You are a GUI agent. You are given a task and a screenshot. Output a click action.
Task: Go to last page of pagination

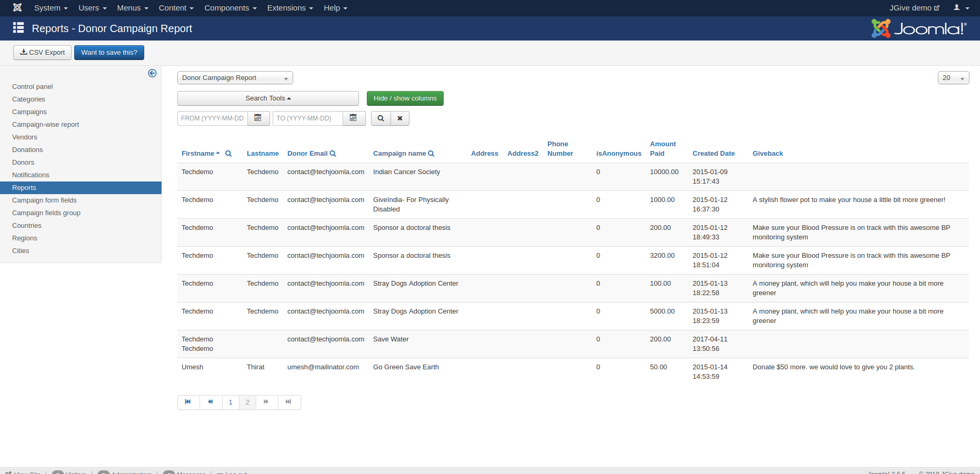pyautogui.click(x=288, y=402)
